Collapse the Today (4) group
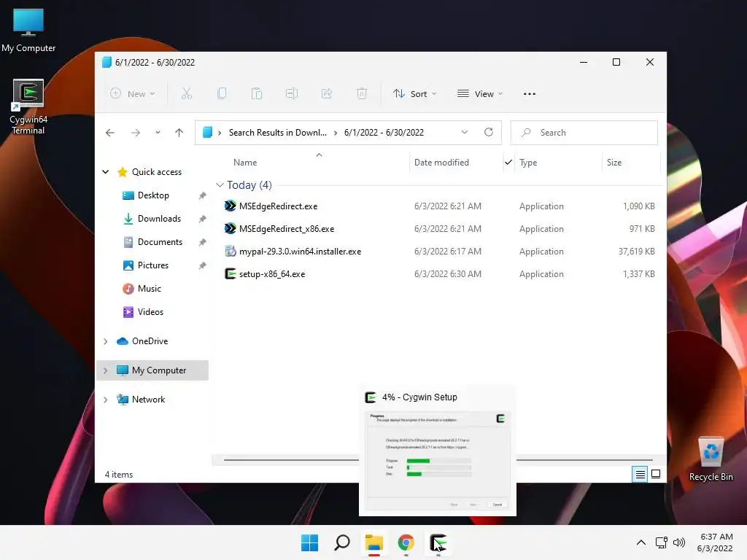This screenshot has height=560, width=747. pos(220,184)
